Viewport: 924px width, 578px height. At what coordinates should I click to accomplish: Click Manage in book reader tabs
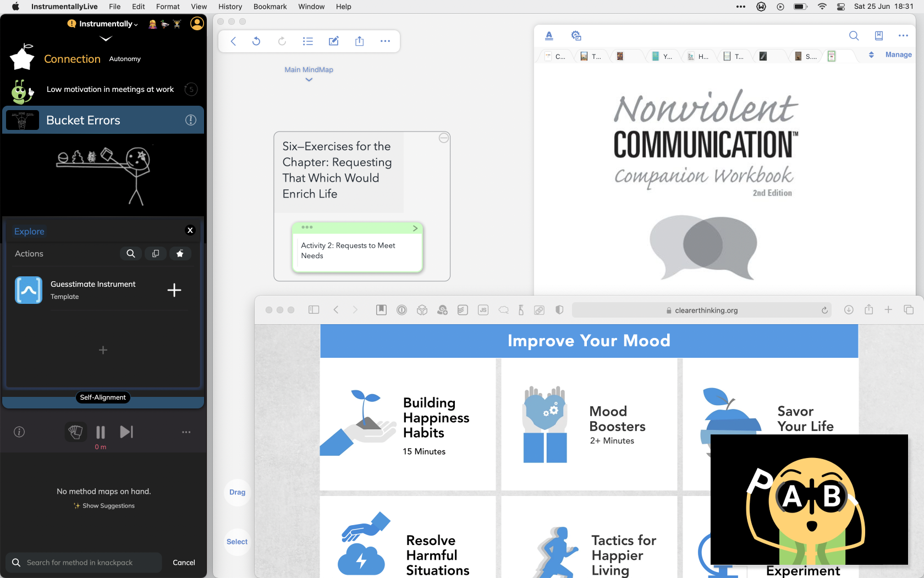899,55
